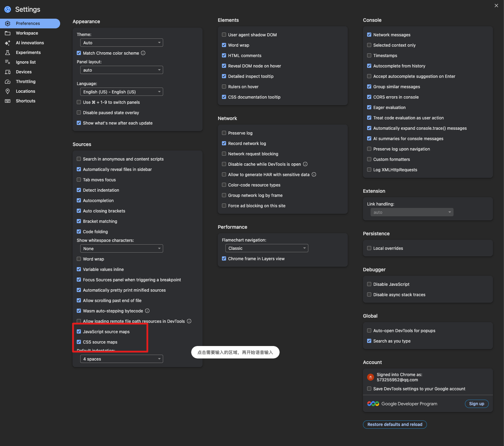Screen dimensions: 504x446
Task: Click the Sign up button
Action: coord(476,404)
